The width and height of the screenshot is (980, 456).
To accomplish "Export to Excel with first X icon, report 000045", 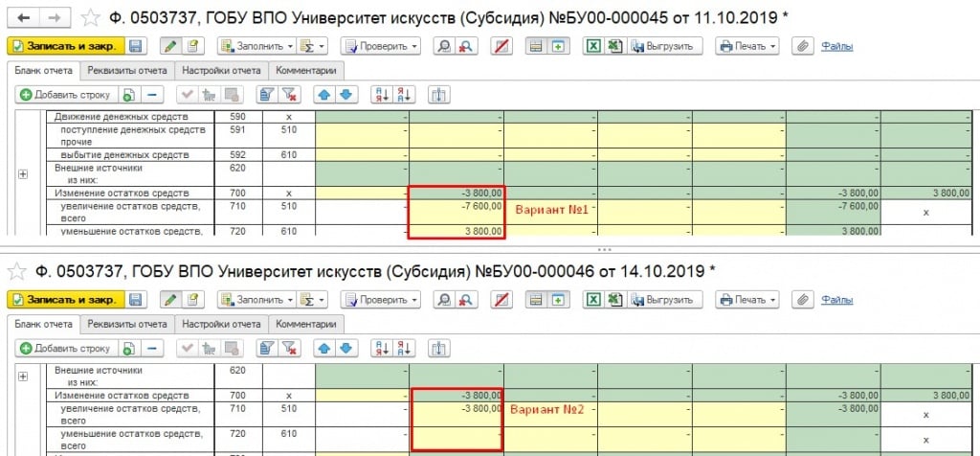I will point(593,46).
